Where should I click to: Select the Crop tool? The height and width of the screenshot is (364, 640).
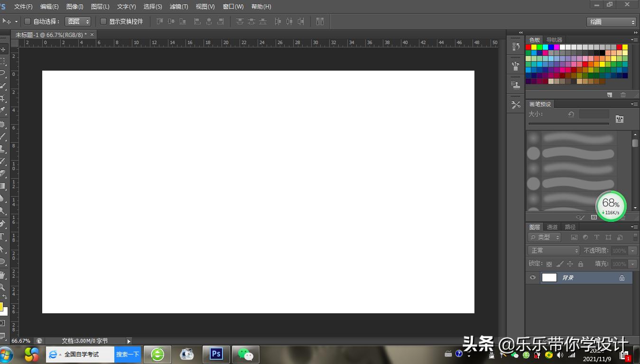coord(2,99)
